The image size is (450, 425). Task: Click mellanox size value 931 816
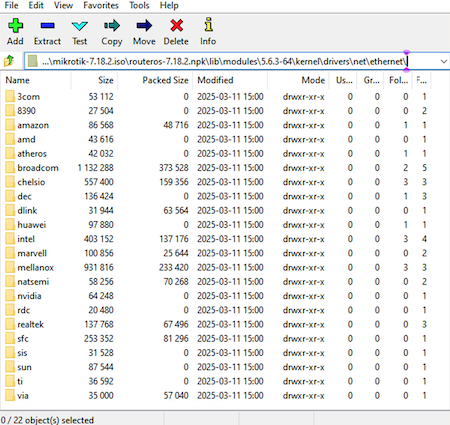(99, 267)
